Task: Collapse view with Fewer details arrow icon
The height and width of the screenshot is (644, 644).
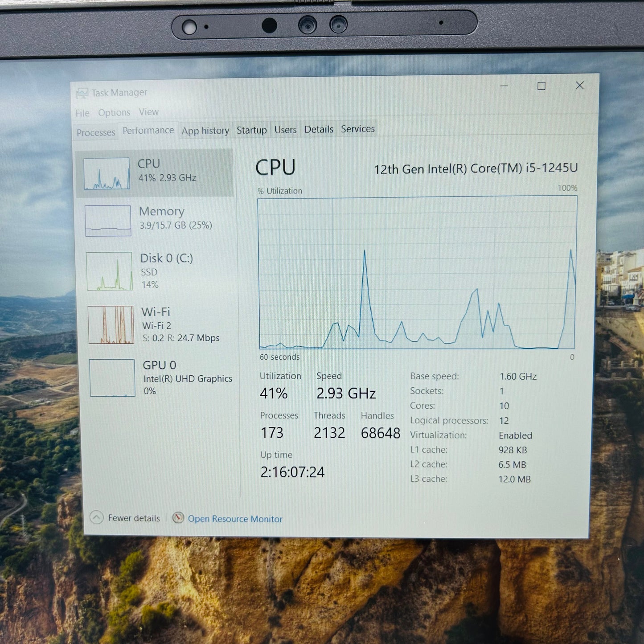Action: pos(97,517)
